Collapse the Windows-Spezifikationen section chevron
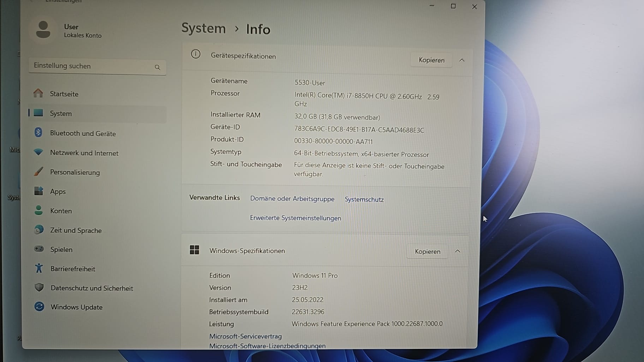Screen dimensions: 644x362 [458, 251]
